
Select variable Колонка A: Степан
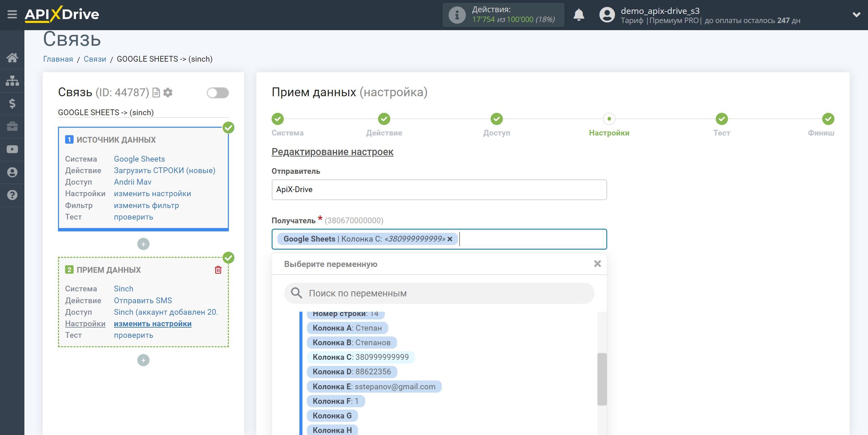point(347,328)
